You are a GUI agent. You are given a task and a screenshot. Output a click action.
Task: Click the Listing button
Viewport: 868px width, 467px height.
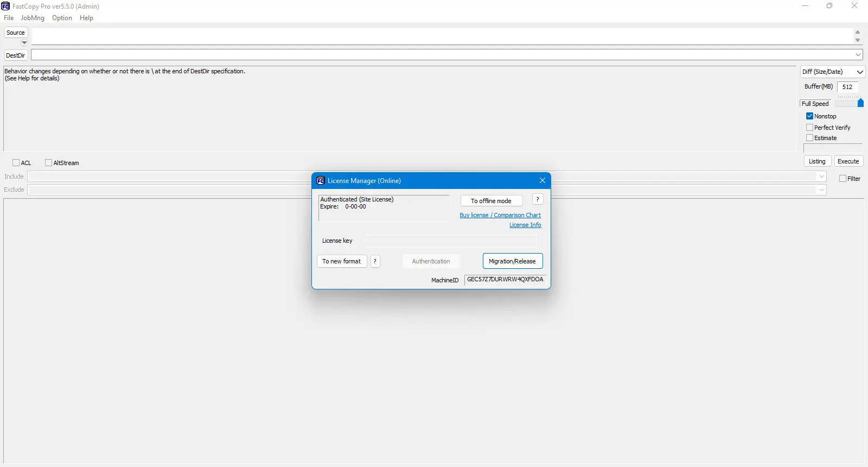[x=817, y=161]
